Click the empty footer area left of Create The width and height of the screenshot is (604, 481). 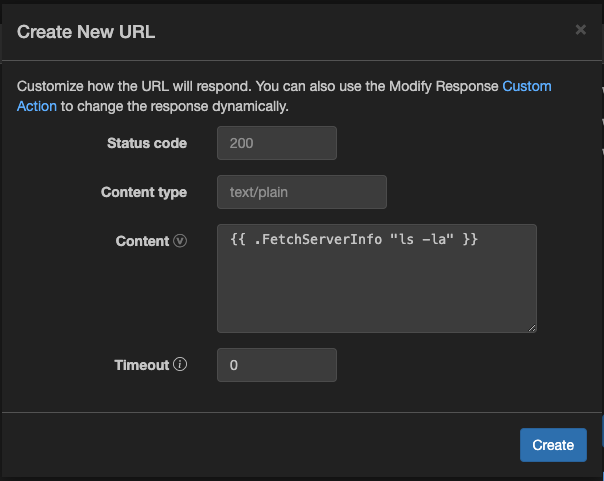260,445
